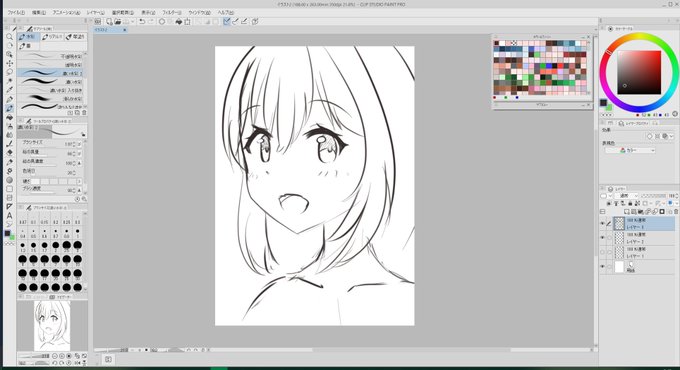
Task: Toggle ブラシ濃度 dynamics button
Action: (x=79, y=190)
